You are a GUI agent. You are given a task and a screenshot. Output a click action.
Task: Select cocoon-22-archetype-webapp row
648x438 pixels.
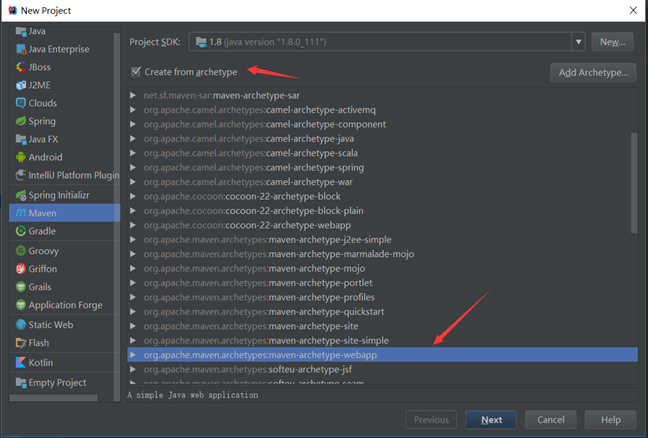pos(382,225)
